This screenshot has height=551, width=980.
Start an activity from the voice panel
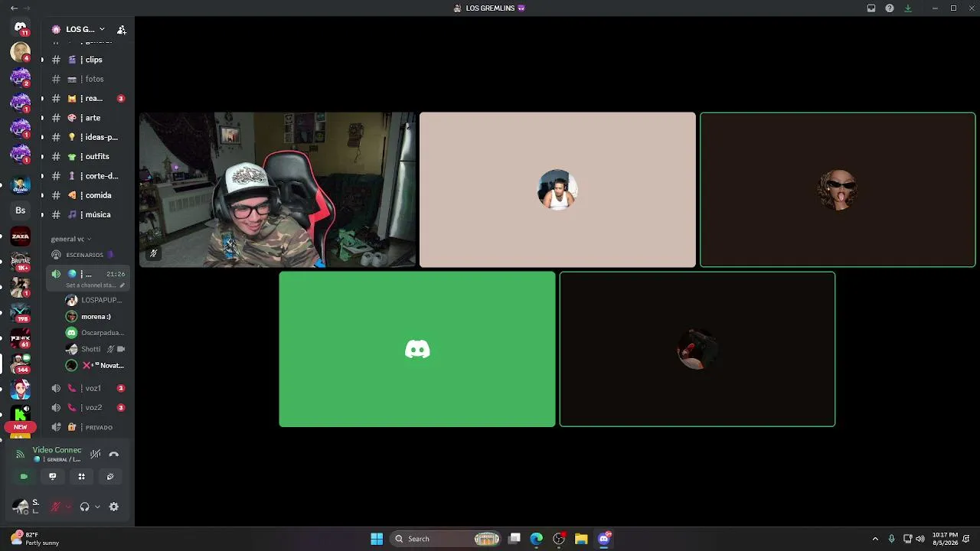[81, 476]
